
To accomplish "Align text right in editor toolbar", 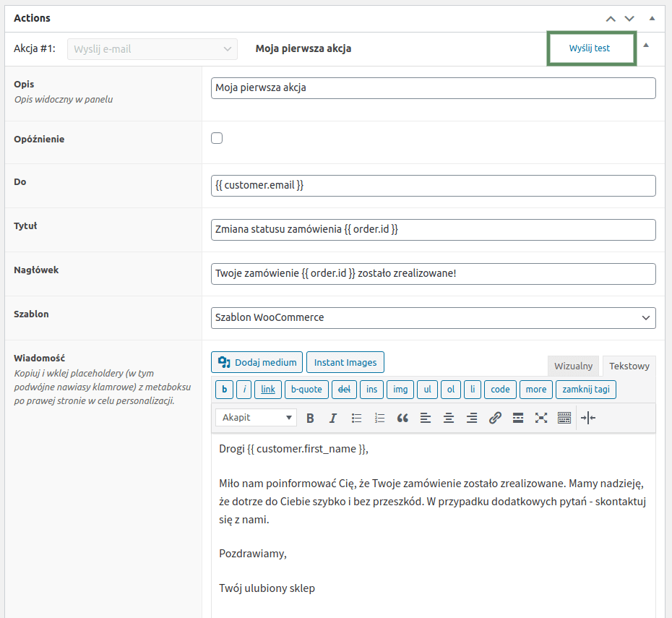I will pos(472,418).
